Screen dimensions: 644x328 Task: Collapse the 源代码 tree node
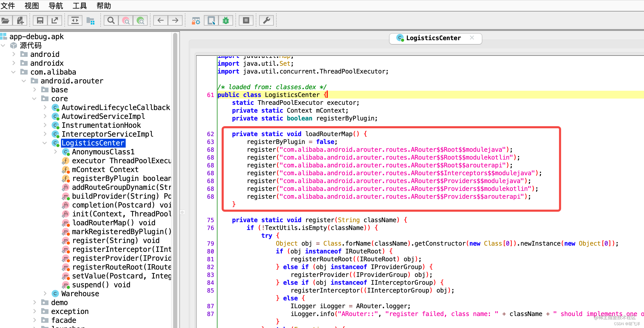point(3,45)
